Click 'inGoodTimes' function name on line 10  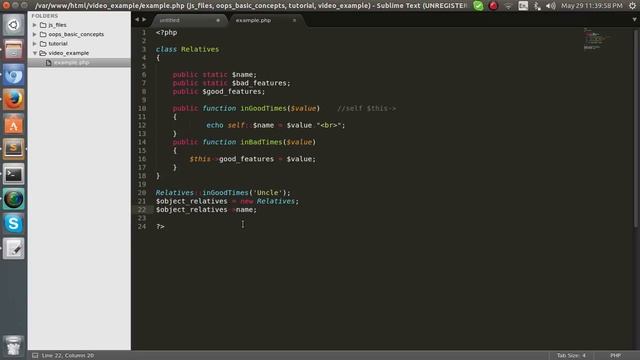263,108
